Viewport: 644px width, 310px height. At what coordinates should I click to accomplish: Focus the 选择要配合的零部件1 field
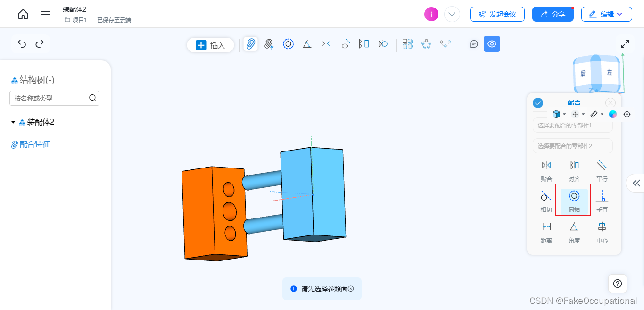pos(573,126)
